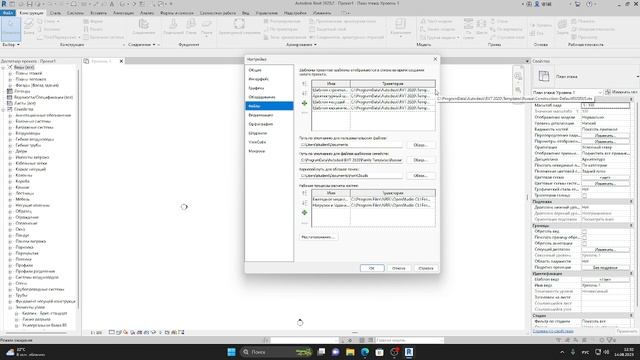Image resolution: width=640 pixels, height=360 pixels.
Task: Open the Выбор ribbon panel dropdown
Action: (11, 44)
